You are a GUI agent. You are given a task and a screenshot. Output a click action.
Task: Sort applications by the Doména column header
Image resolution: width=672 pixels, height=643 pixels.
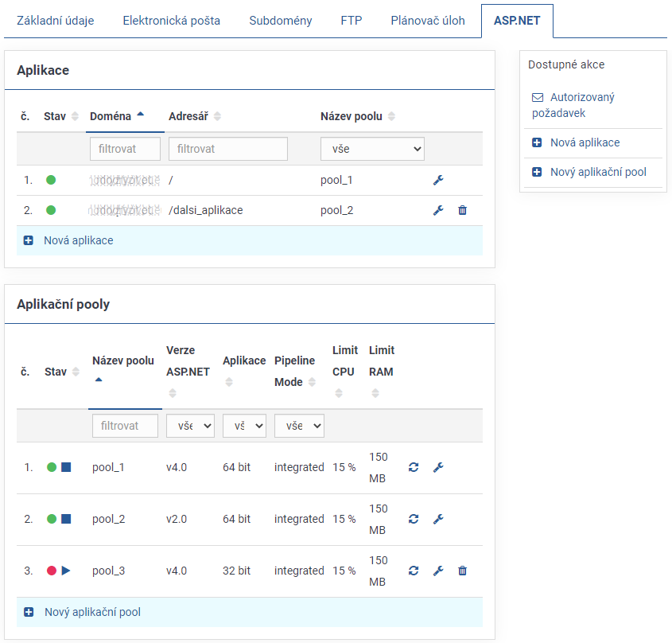tap(111, 116)
